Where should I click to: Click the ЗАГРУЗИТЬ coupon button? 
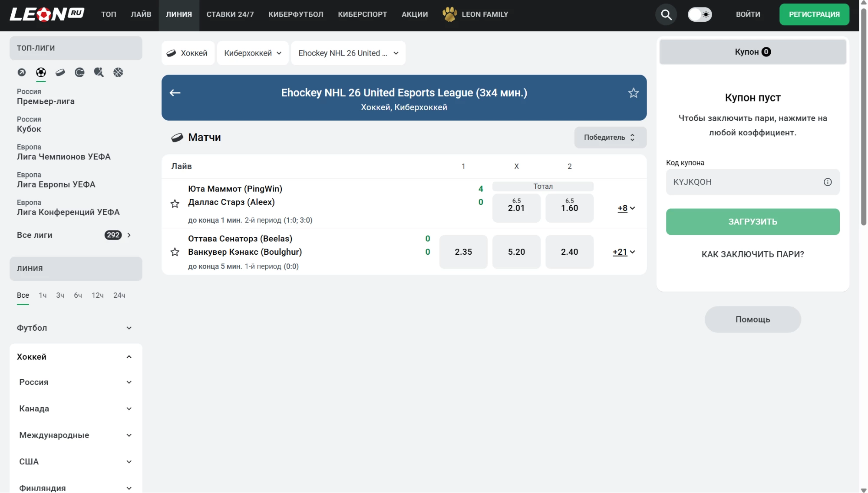[752, 222]
